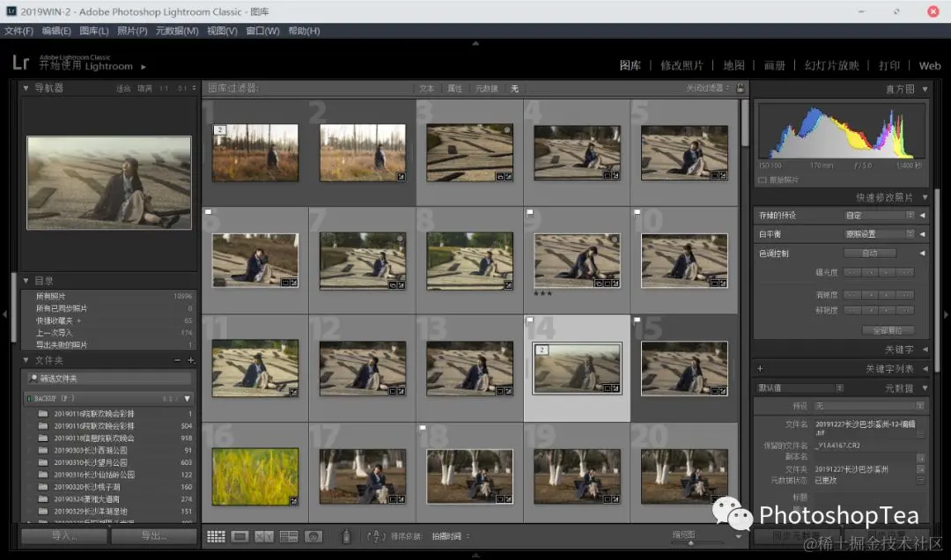Toggle the flag on photo 14
The image size is (951, 560).
[x=529, y=320]
